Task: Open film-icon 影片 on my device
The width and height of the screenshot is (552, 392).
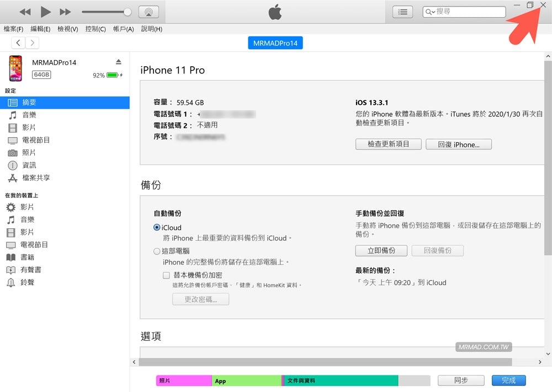Action: tap(65, 232)
